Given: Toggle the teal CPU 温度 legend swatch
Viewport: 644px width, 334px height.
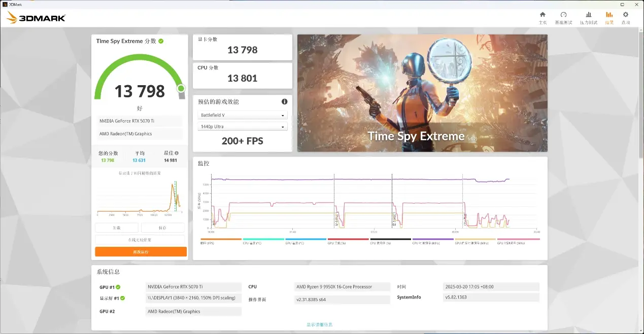Looking at the screenshot, I should pyautogui.click(x=263, y=239).
